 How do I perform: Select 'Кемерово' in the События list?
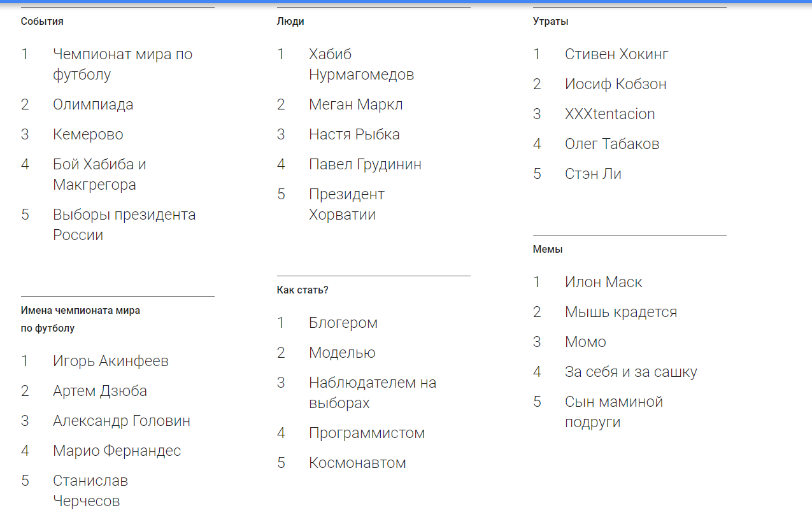88,134
